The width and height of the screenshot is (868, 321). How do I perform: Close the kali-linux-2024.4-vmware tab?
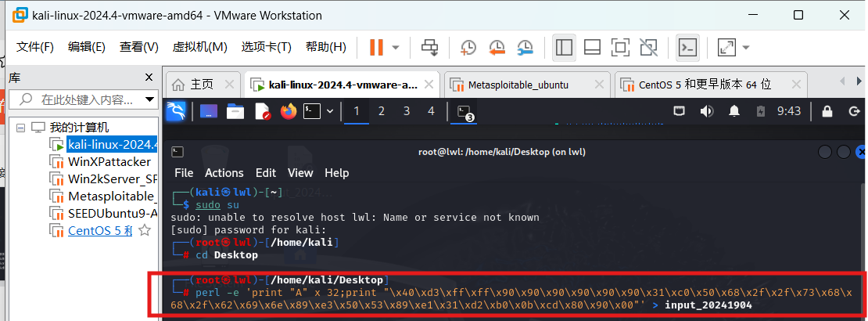click(x=429, y=85)
